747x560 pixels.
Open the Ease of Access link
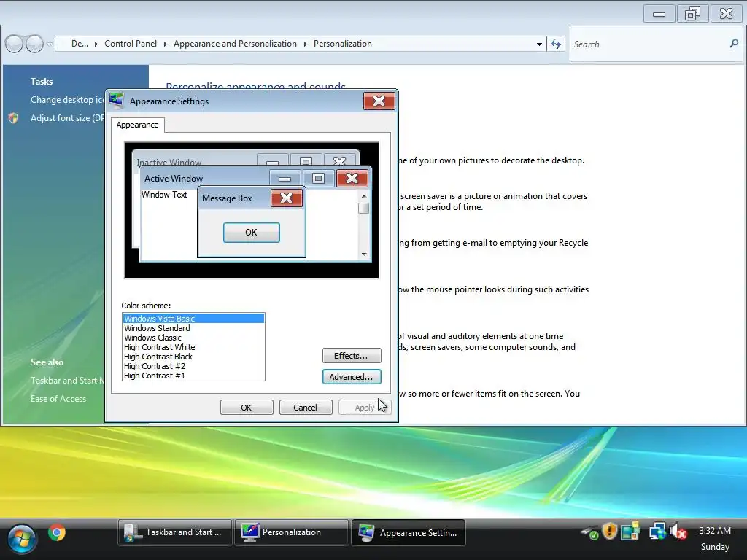58,399
